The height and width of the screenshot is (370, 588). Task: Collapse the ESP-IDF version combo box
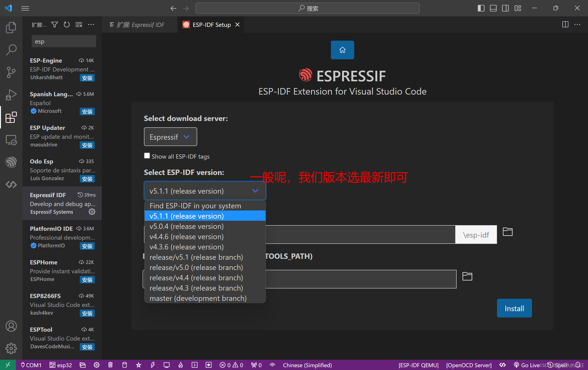click(x=205, y=191)
